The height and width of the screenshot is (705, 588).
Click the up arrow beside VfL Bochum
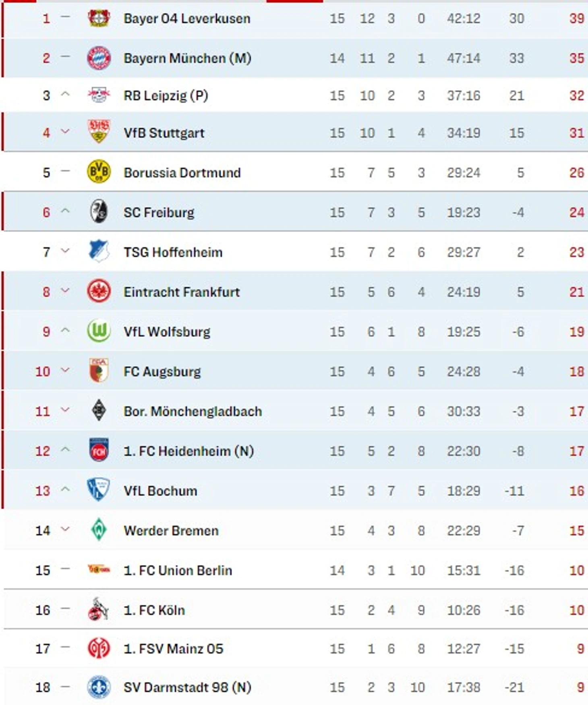65,489
